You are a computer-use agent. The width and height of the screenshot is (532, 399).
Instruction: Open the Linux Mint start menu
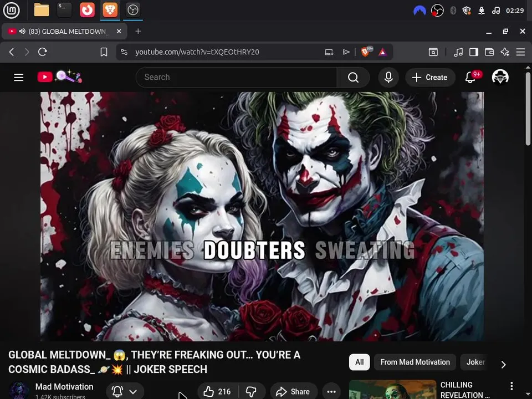11,10
